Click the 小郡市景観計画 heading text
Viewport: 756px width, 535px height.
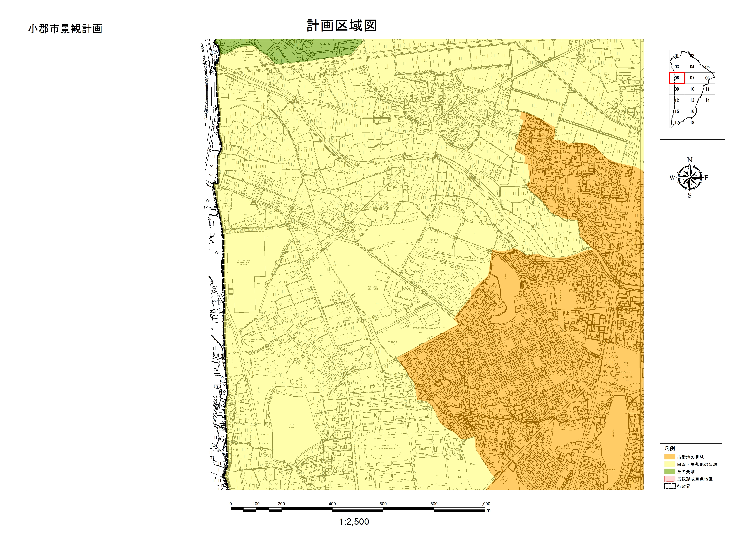click(x=65, y=29)
